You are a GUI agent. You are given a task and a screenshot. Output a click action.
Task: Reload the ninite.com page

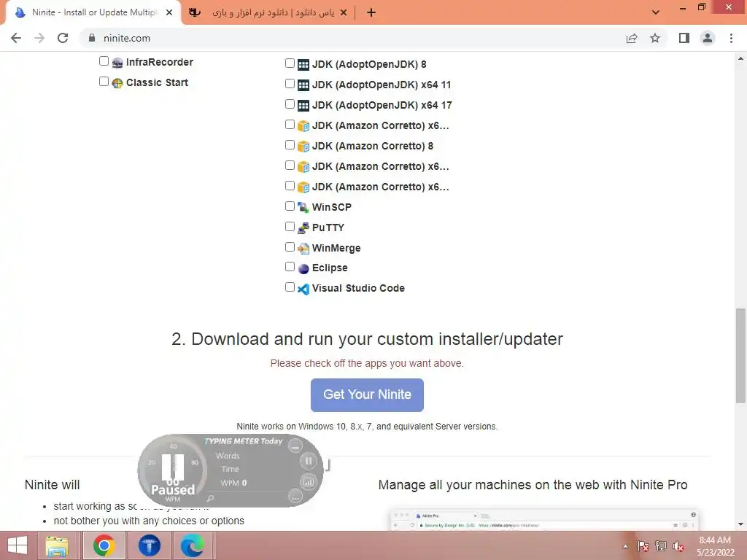coord(63,38)
